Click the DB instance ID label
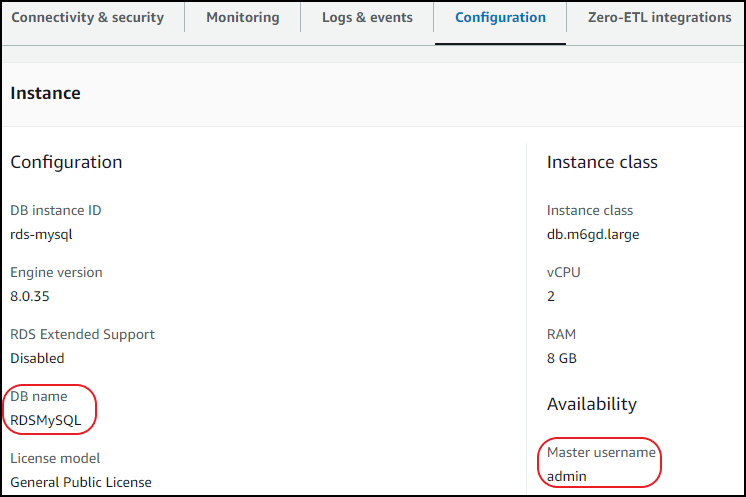Viewport: 746px width, 497px height. pyautogui.click(x=56, y=211)
